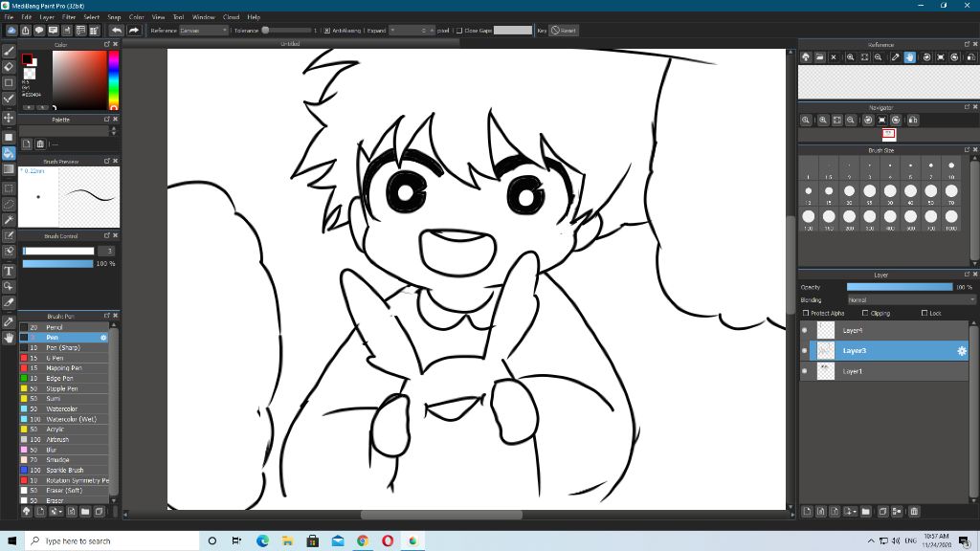Add new layer in Layer panel

coord(807,511)
